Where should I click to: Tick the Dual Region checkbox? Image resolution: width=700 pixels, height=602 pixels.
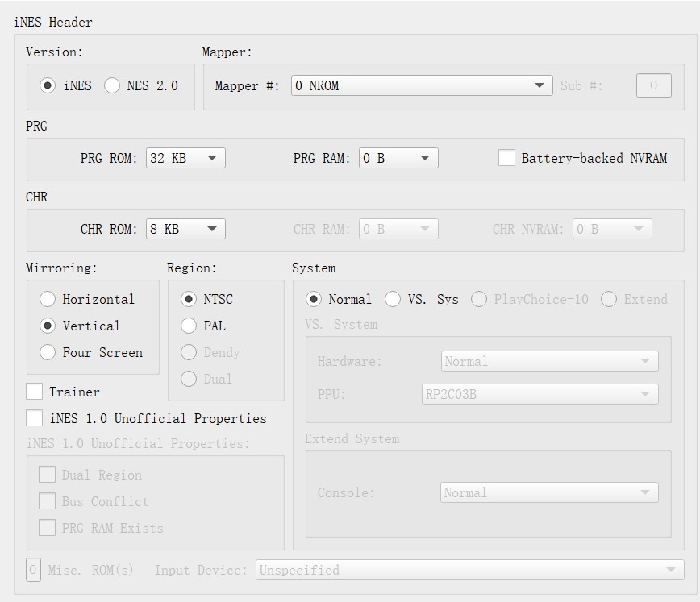coord(48,475)
